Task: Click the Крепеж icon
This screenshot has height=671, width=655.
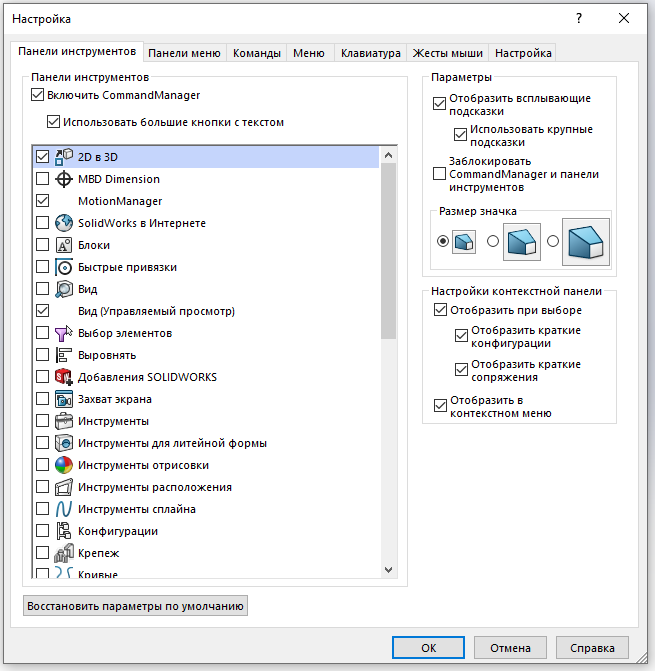Action: coord(64,553)
